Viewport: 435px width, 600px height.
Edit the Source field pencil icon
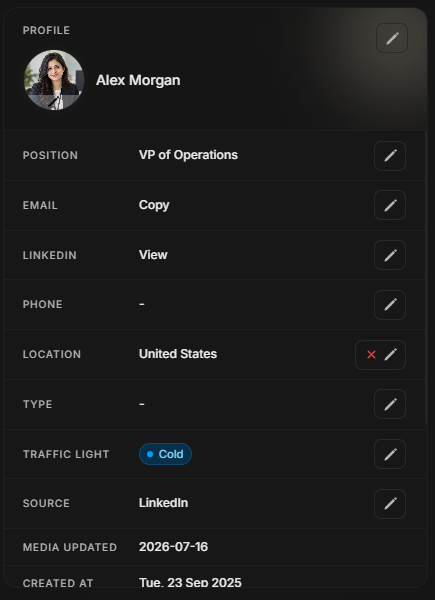point(390,504)
